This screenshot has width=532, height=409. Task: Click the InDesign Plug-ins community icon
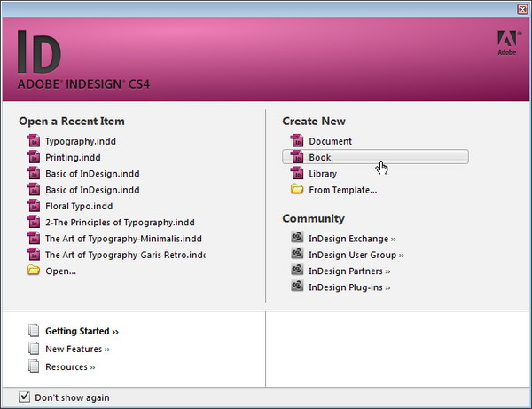(x=297, y=286)
